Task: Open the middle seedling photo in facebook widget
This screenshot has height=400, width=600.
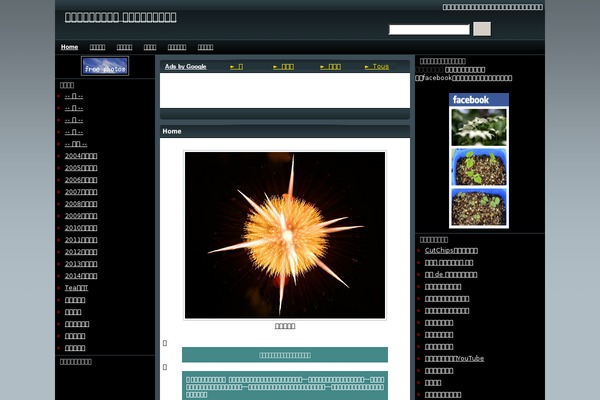Action: pyautogui.click(x=479, y=167)
